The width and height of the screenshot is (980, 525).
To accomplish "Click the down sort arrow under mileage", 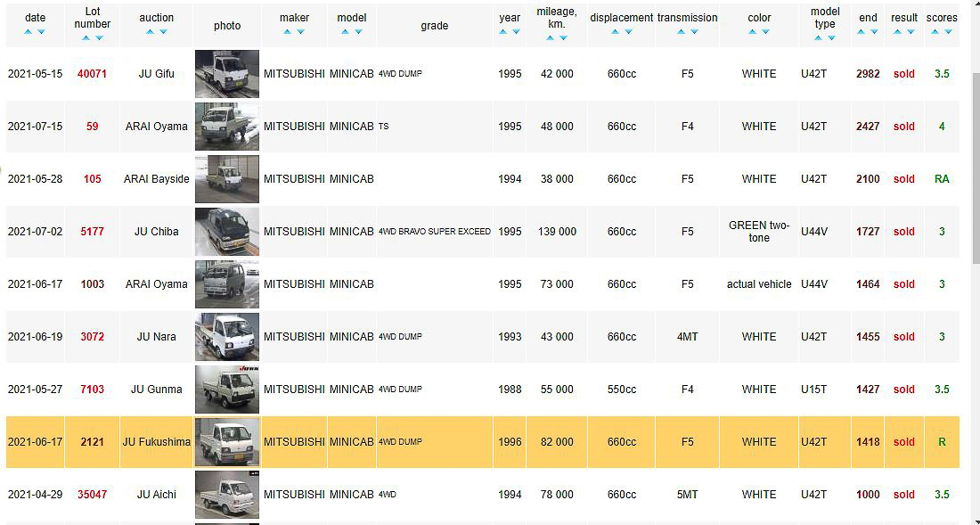I will pos(563,38).
